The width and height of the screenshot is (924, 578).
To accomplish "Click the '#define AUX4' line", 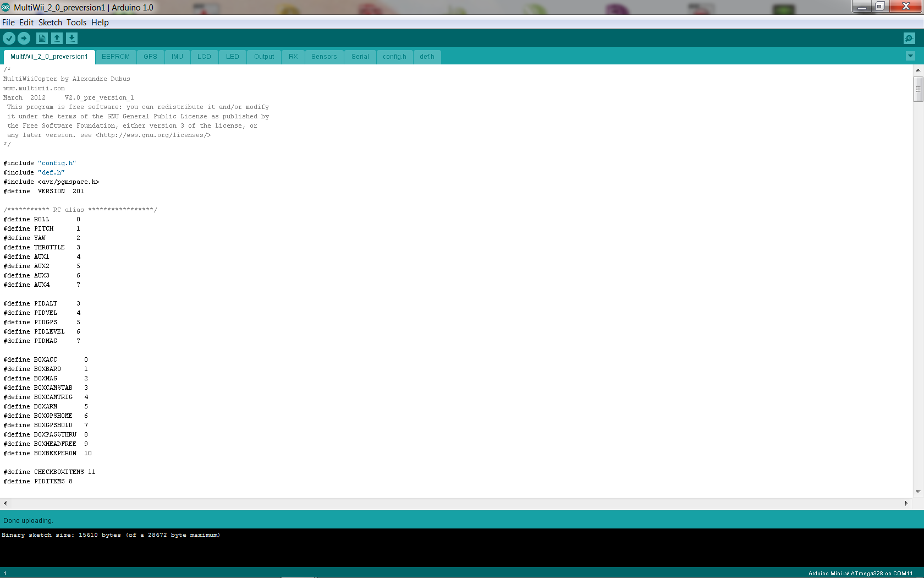I will pyautogui.click(x=42, y=285).
